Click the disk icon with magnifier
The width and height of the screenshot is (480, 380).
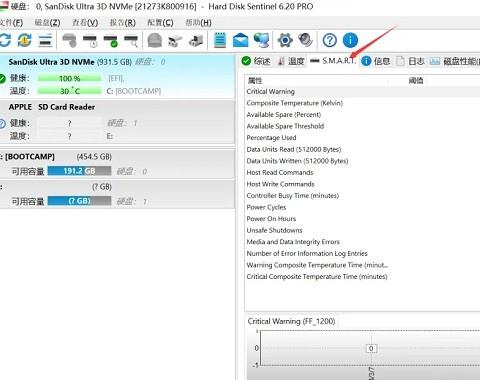tap(131, 41)
